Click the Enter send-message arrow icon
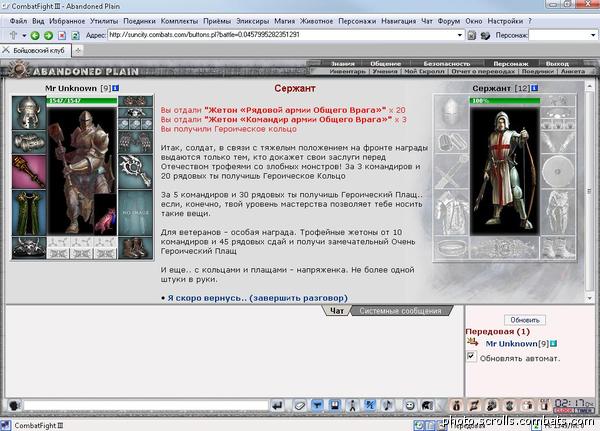Image resolution: width=600 pixels, height=431 pixels. click(277, 405)
